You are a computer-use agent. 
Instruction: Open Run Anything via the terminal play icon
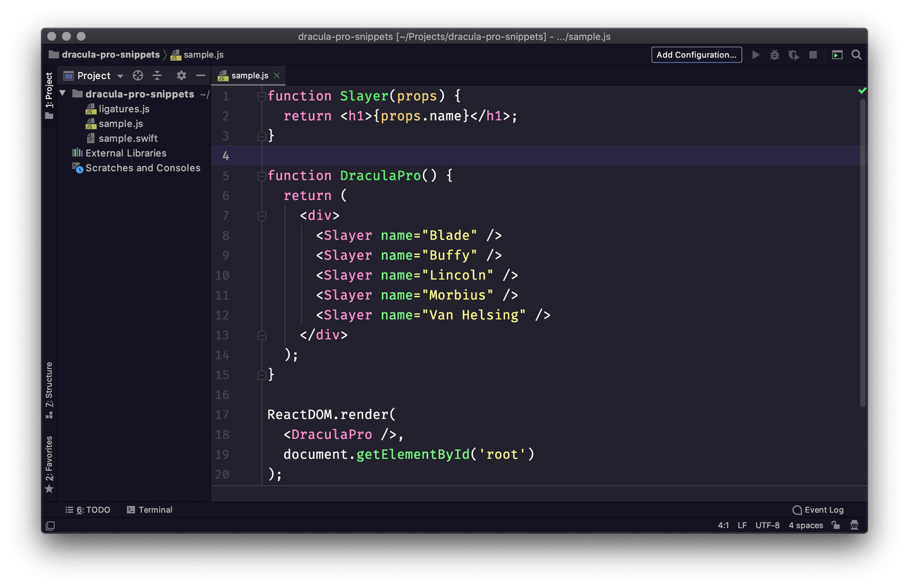(837, 54)
